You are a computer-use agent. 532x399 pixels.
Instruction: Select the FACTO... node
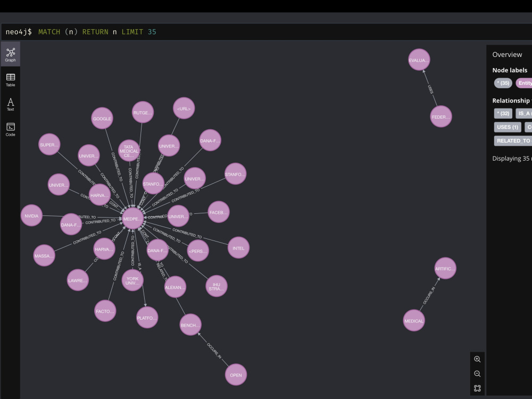click(105, 311)
